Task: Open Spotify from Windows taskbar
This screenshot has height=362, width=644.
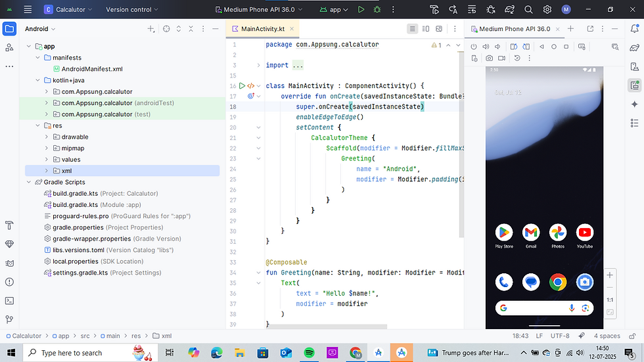Action: coord(310,353)
